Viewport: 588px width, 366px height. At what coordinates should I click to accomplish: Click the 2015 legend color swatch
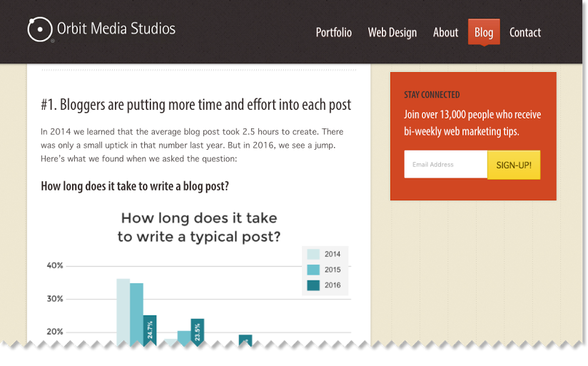tap(313, 270)
